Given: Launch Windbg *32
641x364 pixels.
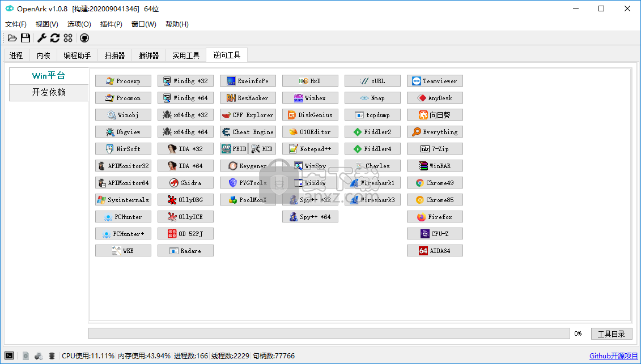Looking at the screenshot, I should [x=185, y=81].
